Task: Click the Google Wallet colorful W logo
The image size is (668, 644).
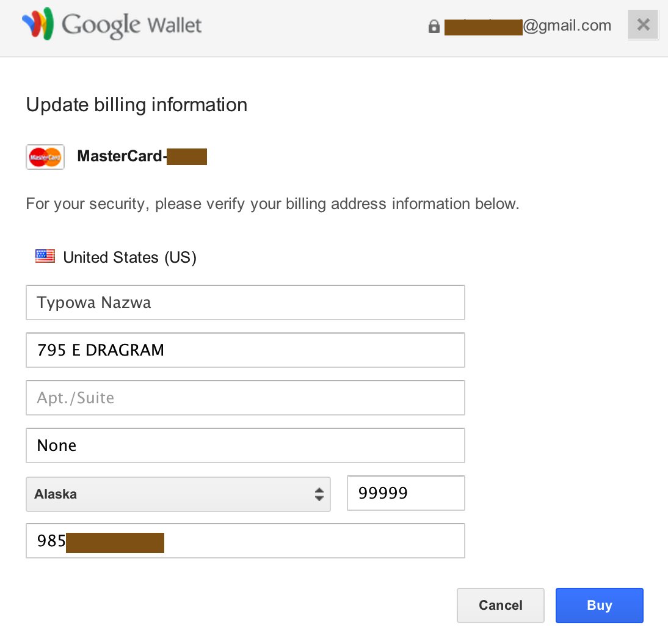Action: tap(38, 25)
